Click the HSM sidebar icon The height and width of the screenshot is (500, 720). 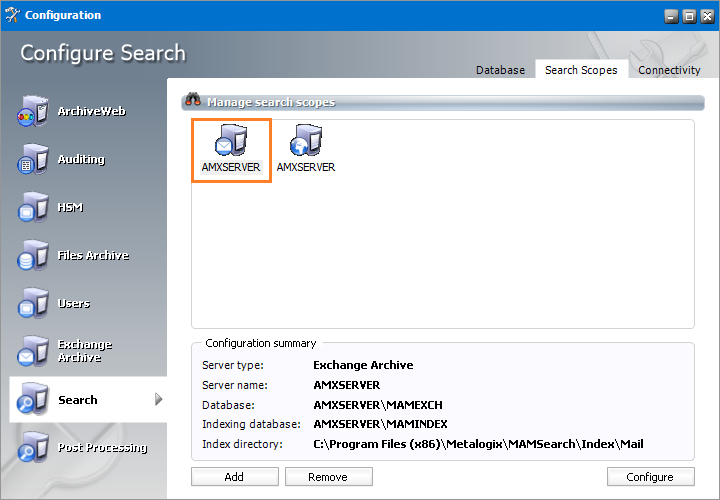point(33,207)
